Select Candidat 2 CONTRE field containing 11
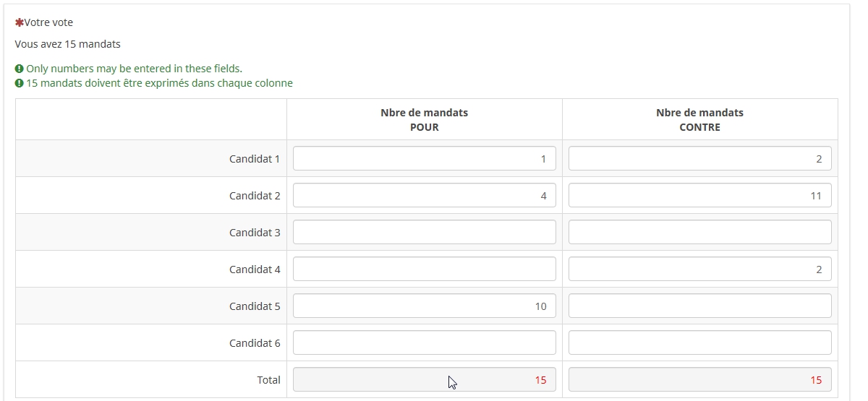The image size is (868, 401). point(699,196)
